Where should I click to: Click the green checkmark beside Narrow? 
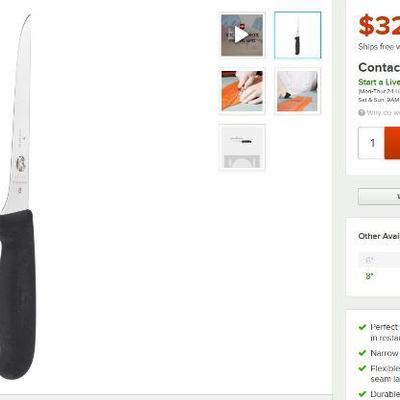pyautogui.click(x=362, y=353)
